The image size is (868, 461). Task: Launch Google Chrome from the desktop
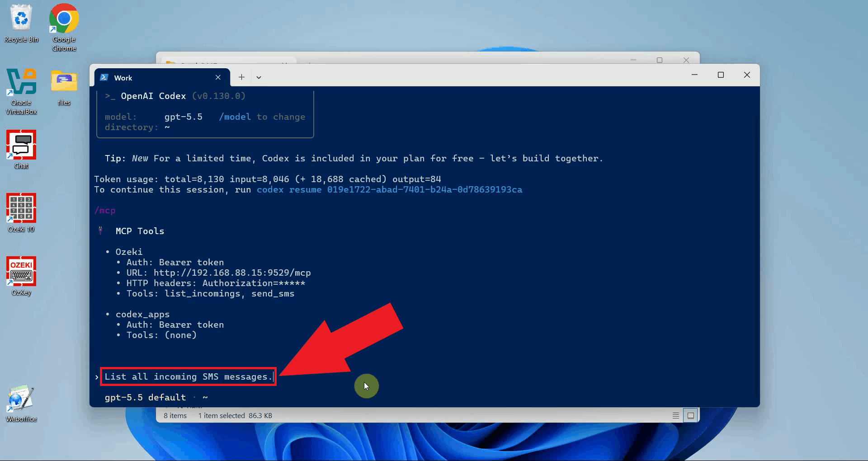click(64, 27)
